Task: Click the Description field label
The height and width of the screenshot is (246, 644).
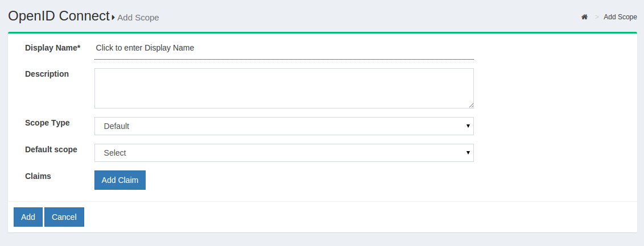Action: click(x=47, y=74)
